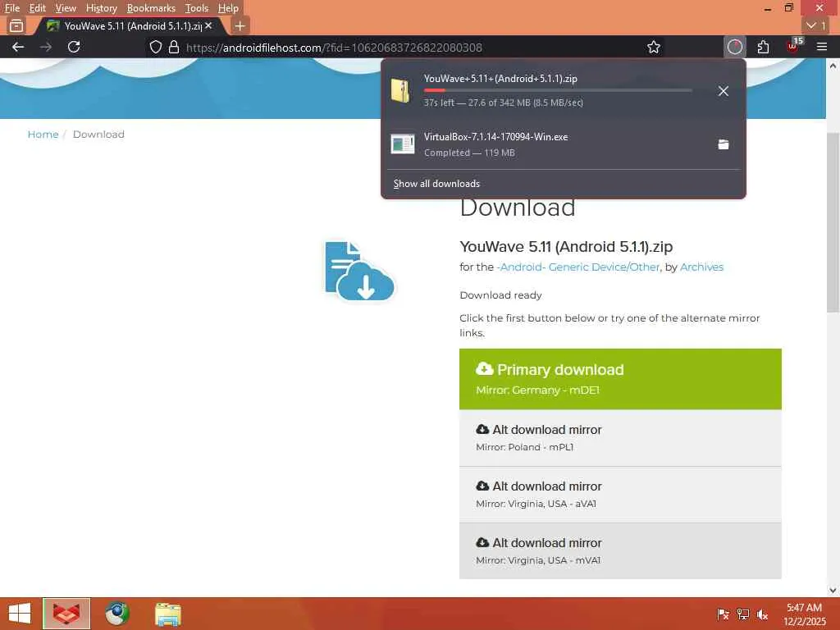Open the uBlock Origin extension badge

(x=793, y=46)
